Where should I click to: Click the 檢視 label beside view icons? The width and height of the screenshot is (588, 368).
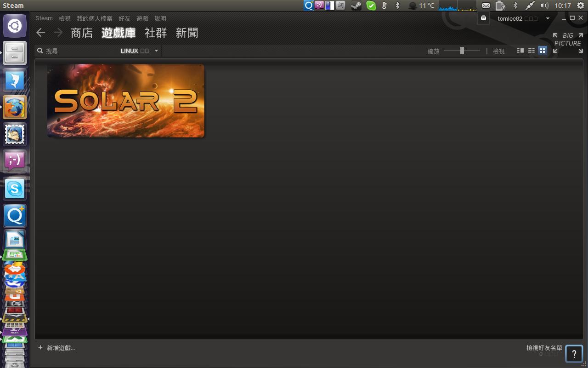[499, 51]
